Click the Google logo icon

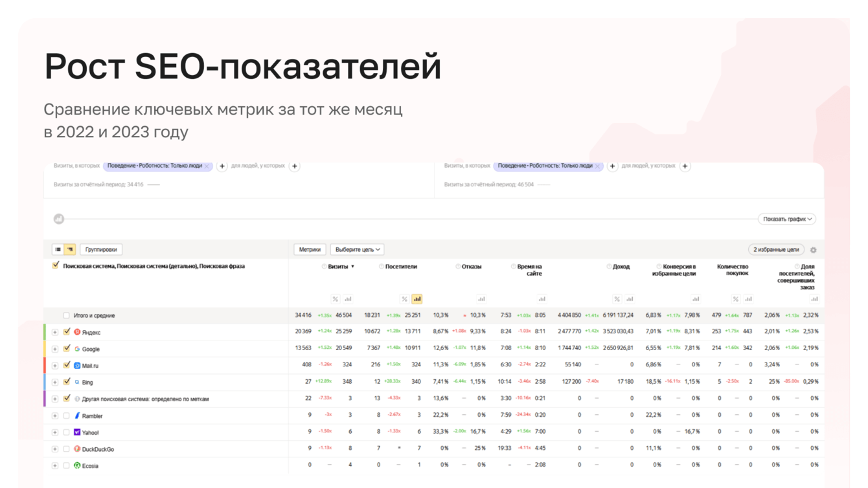tap(77, 349)
